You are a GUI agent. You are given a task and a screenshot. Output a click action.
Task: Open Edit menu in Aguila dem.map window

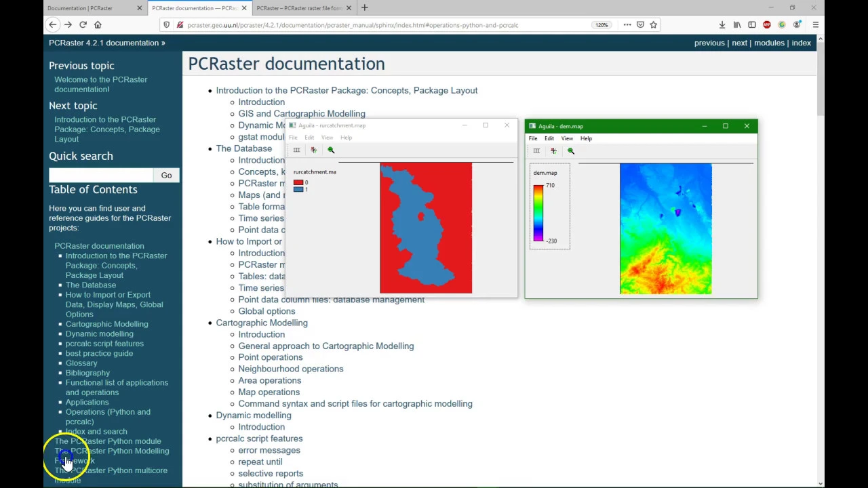click(549, 138)
